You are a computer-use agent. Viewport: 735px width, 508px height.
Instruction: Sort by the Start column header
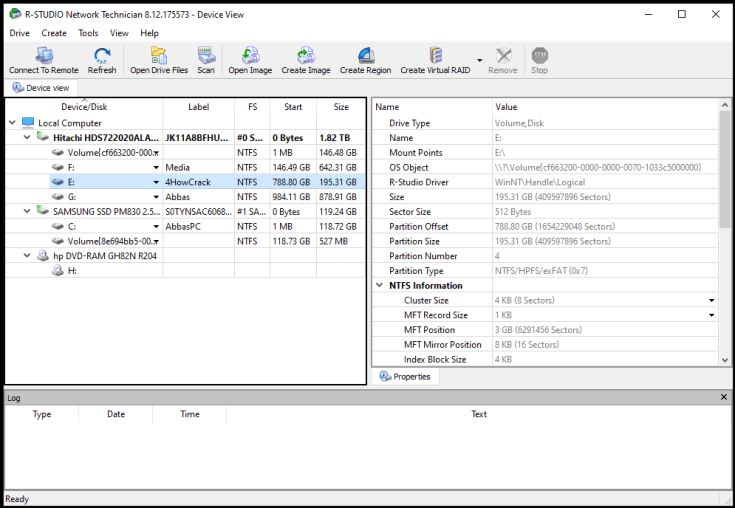293,107
